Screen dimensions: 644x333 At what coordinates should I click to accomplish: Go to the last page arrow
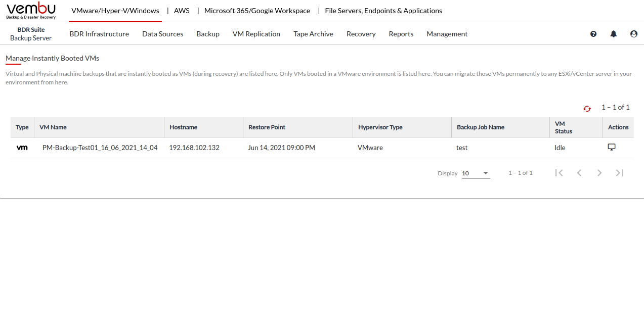pyautogui.click(x=620, y=173)
